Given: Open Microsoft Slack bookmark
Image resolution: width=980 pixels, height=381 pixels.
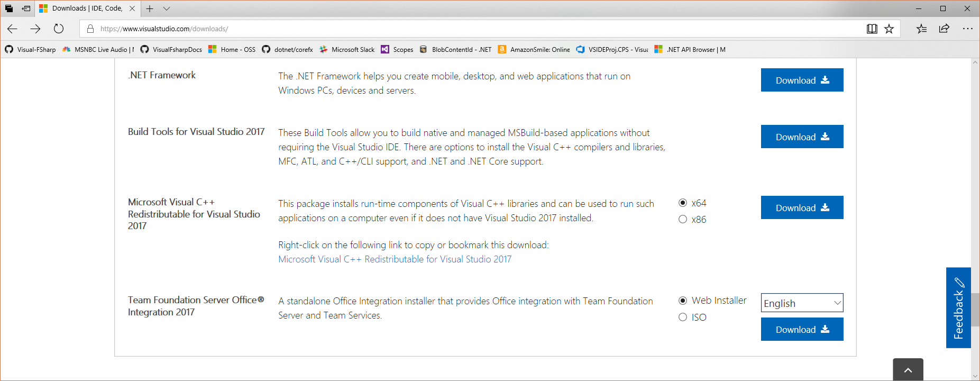Looking at the screenshot, I should click(x=346, y=49).
